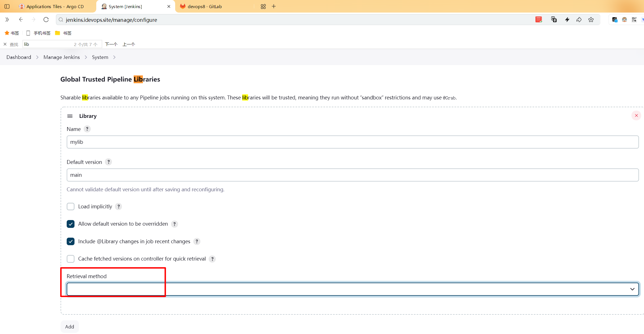644x334 pixels.
Task: Click the lightning bolt speed icon
Action: [x=567, y=20]
